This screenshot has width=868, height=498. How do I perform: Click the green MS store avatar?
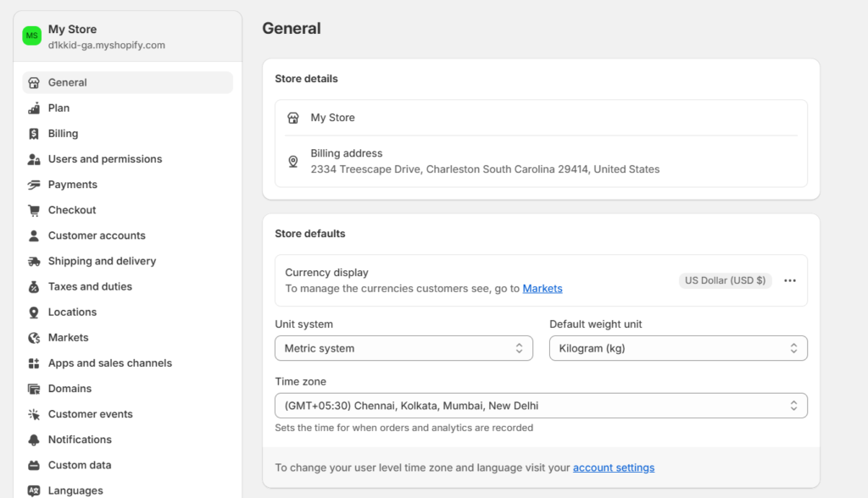31,36
